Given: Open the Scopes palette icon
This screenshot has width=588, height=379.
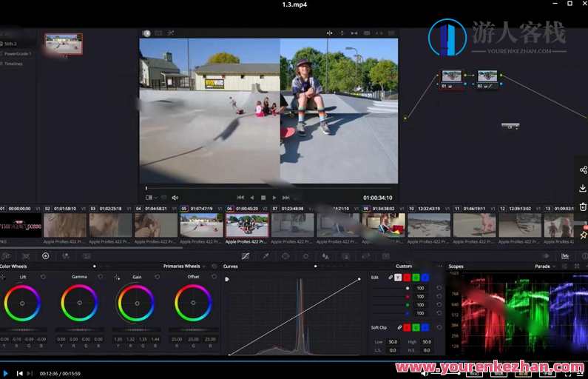Looking at the screenshot, I should tap(565, 256).
